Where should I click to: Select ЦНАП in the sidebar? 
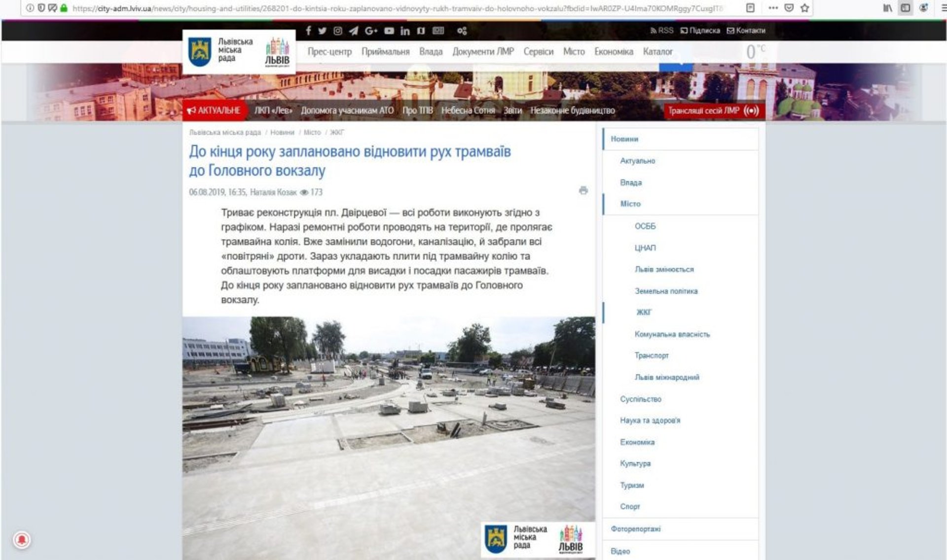(645, 248)
